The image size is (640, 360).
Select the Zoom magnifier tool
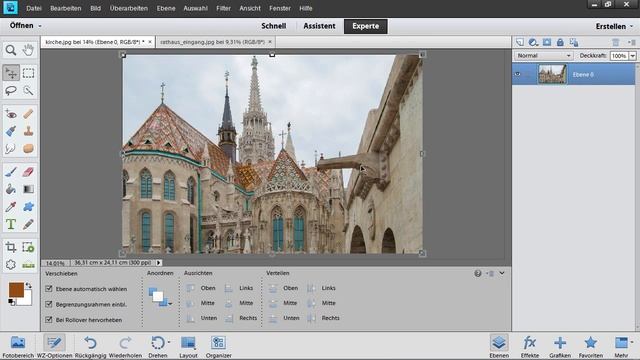point(11,50)
